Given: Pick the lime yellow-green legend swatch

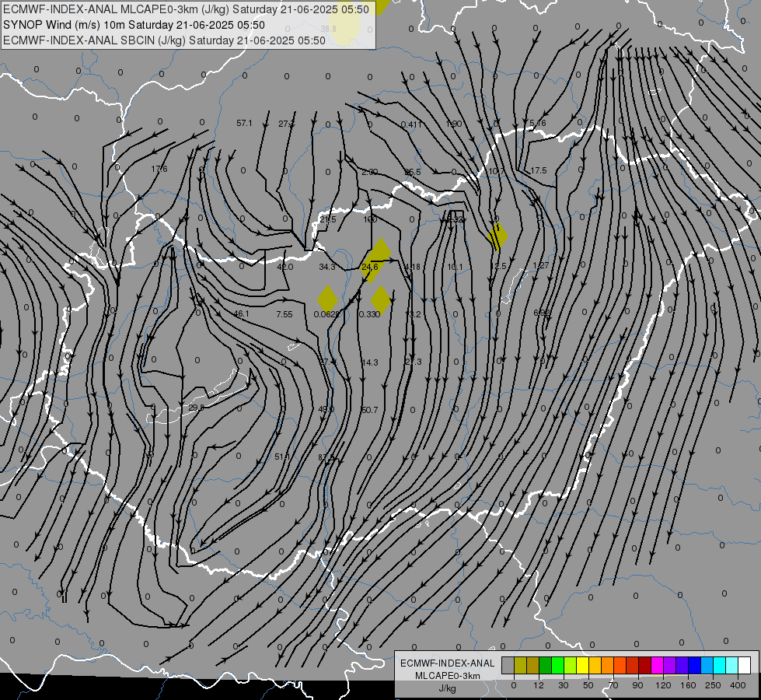Looking at the screenshot, I should tap(571, 665).
